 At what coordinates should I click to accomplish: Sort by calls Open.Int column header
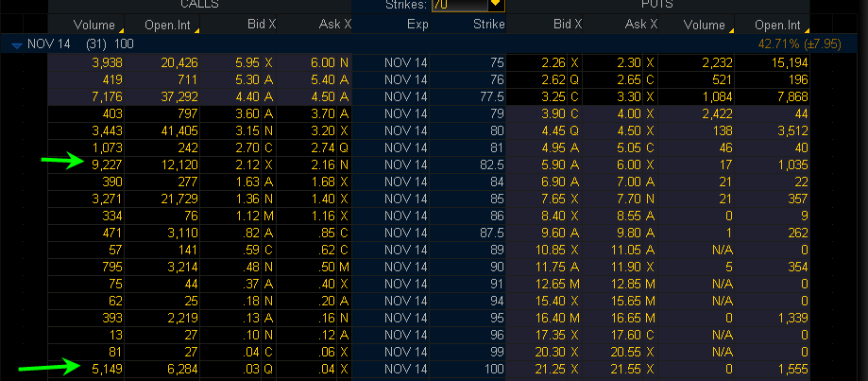(x=168, y=25)
